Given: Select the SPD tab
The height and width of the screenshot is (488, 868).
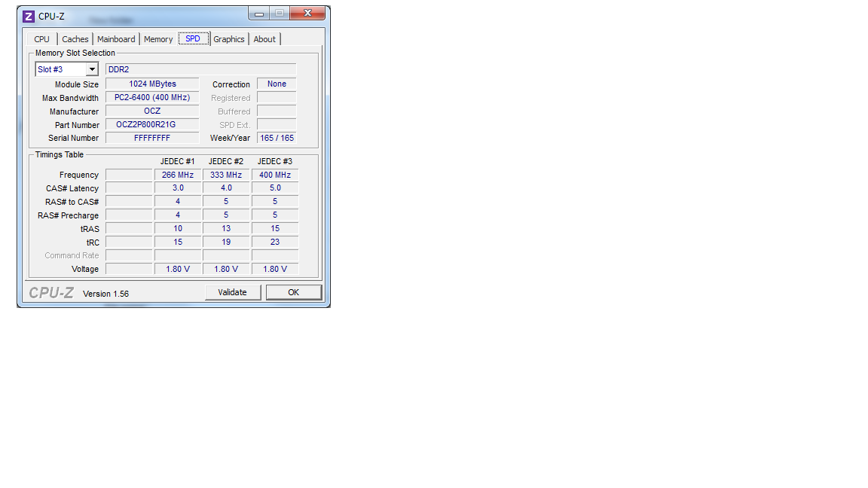Looking at the screenshot, I should tap(193, 38).
